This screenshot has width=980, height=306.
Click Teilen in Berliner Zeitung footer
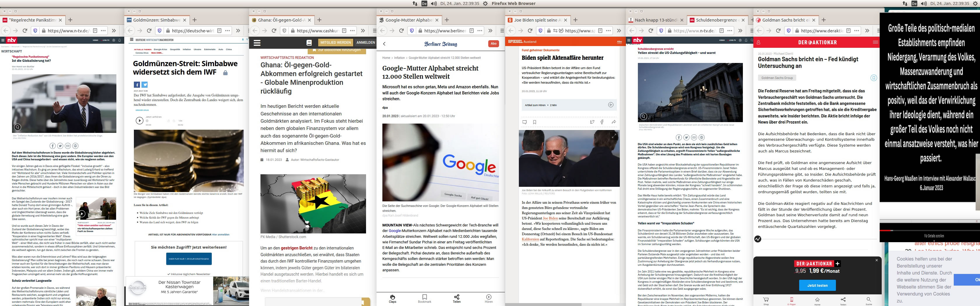456,299
